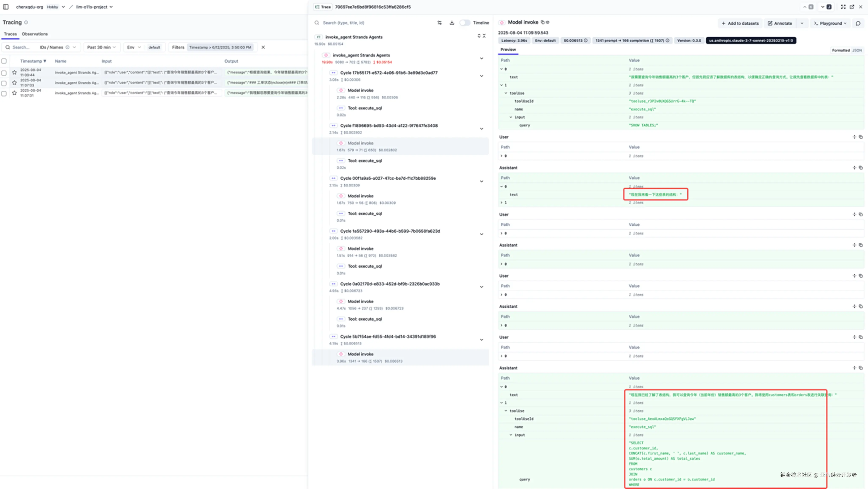Image resolution: width=868 pixels, height=489 pixels.
Task: Open the comments icon next to Playground
Action: coord(858,23)
